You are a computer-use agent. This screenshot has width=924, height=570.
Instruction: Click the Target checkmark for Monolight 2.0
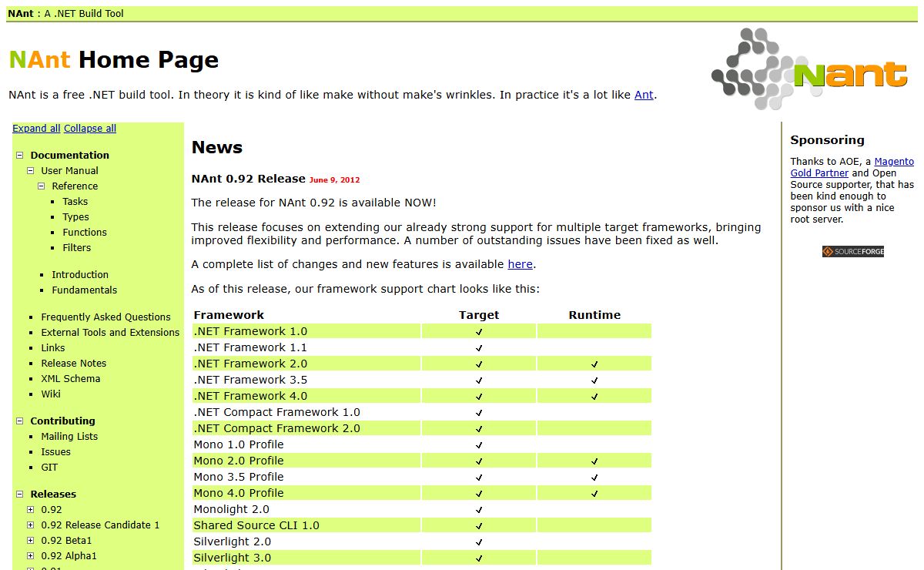coord(479,510)
